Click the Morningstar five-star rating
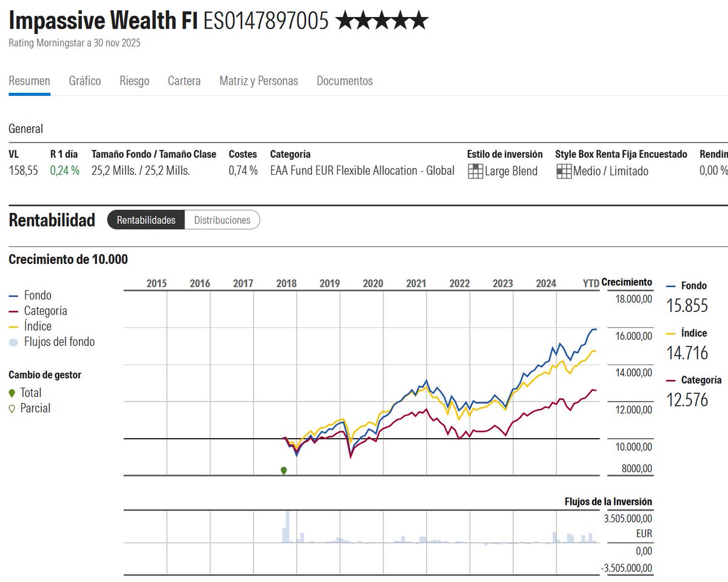This screenshot has width=728, height=582. (382, 21)
